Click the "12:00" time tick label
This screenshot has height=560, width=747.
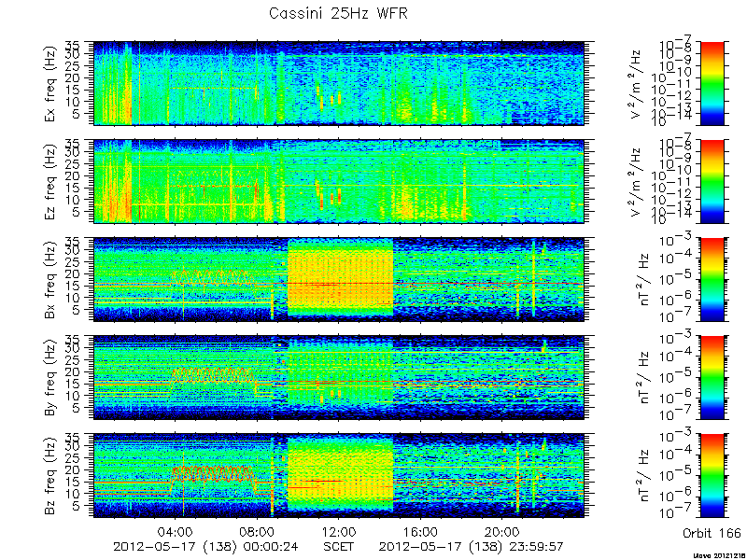pos(339,531)
